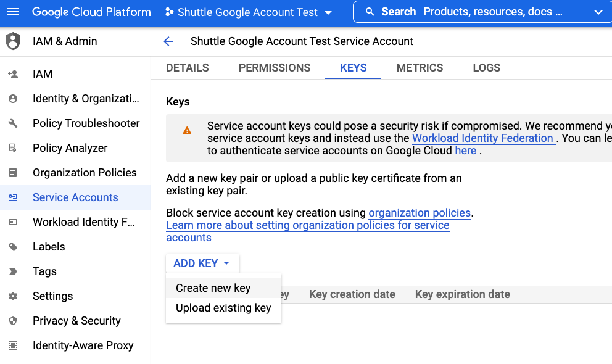Switch to the METRICS tab
The image size is (612, 364).
tap(420, 68)
